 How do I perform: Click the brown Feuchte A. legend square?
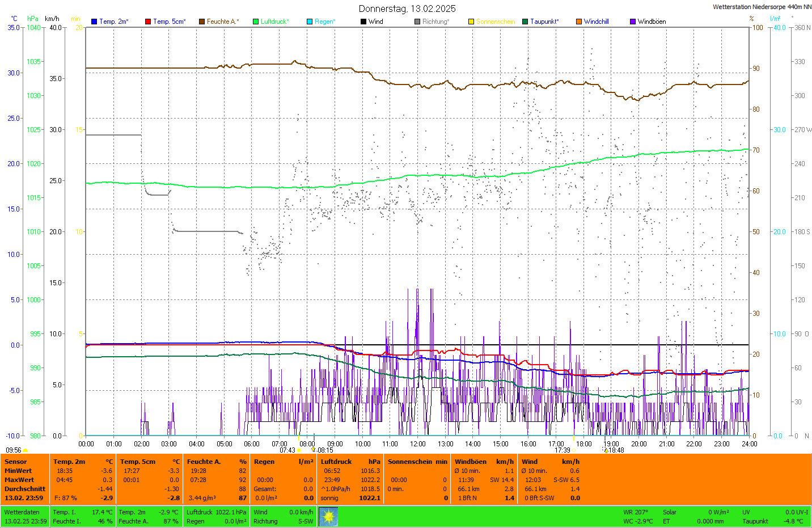(x=202, y=22)
